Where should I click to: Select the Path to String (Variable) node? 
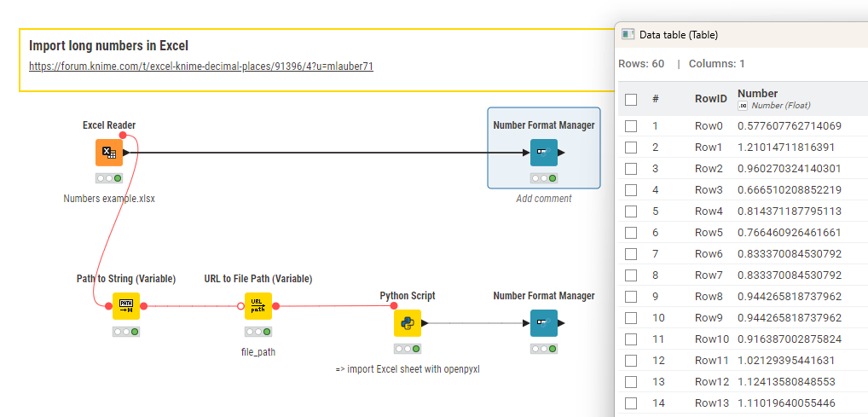tap(125, 305)
